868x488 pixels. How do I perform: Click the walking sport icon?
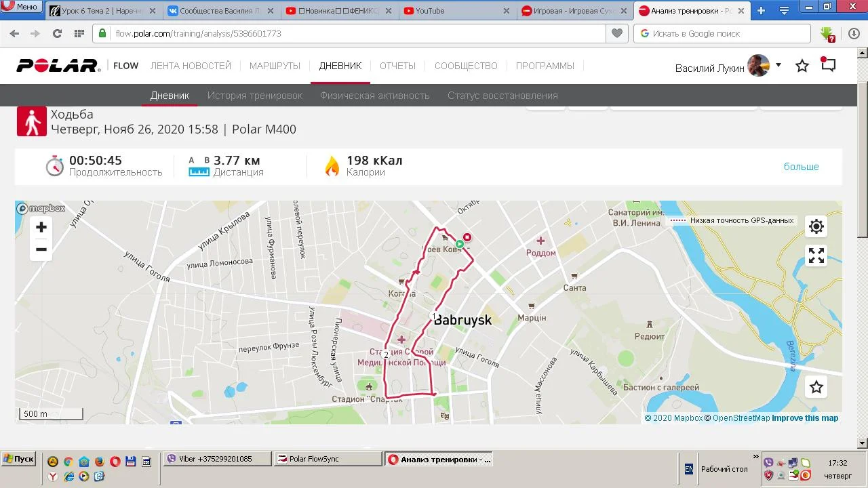(x=32, y=122)
